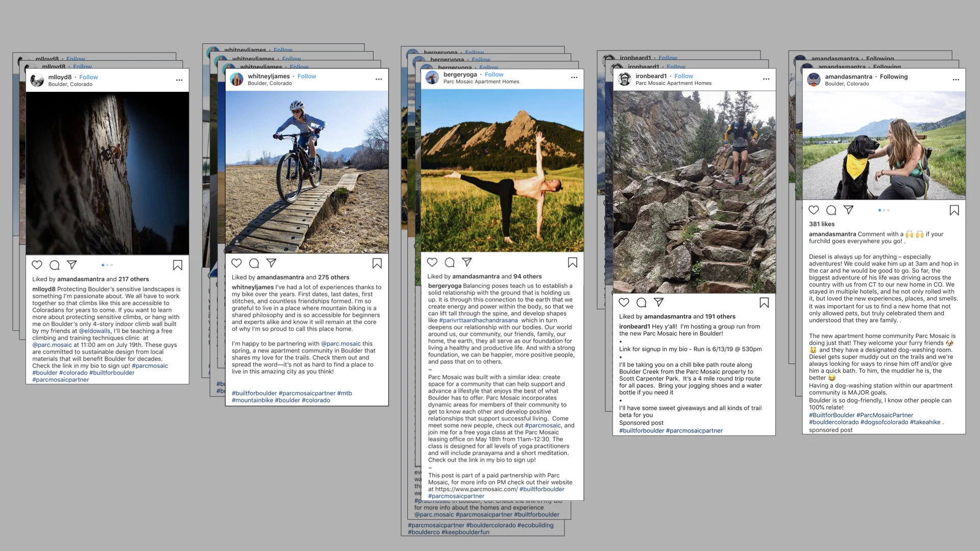Save the amandasmantra dog post
This screenshot has width=980, height=551.
[x=953, y=210]
